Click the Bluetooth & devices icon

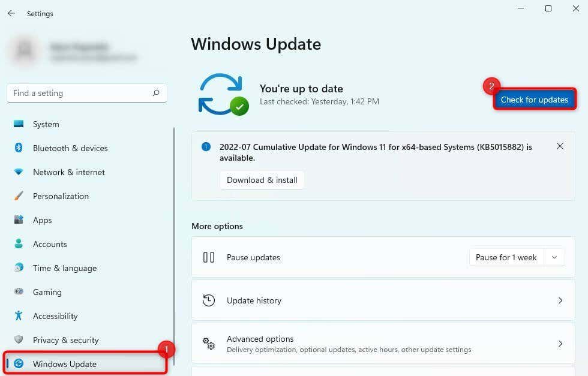point(19,148)
